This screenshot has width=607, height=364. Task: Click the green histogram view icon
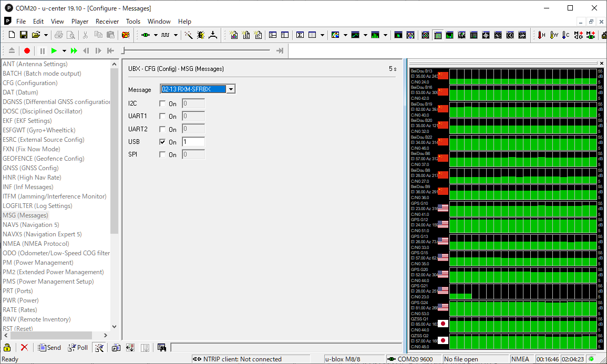click(375, 35)
